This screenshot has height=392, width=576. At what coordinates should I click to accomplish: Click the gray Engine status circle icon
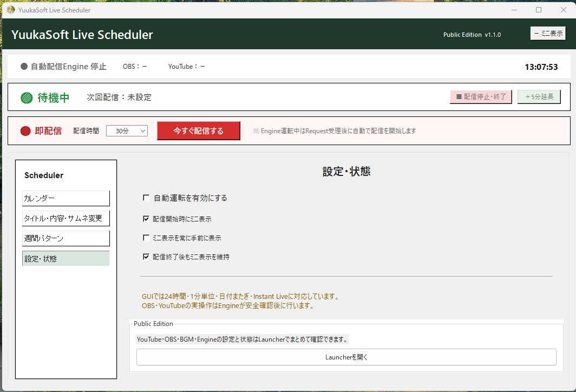[x=24, y=67]
